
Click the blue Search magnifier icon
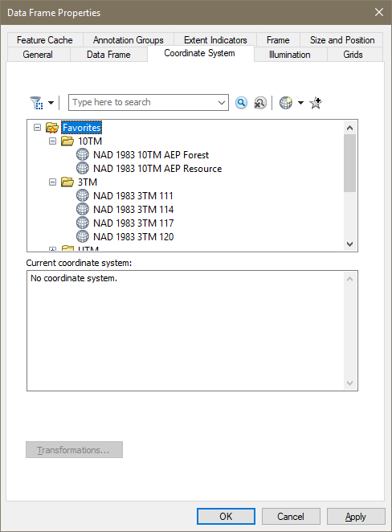(x=241, y=103)
